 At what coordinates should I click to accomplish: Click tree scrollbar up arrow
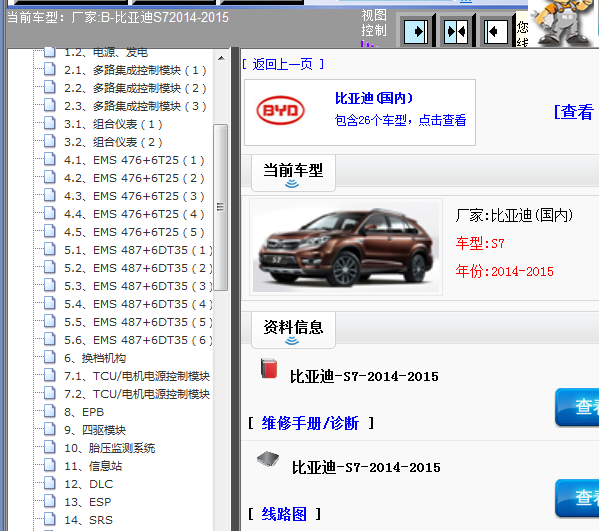(221, 58)
